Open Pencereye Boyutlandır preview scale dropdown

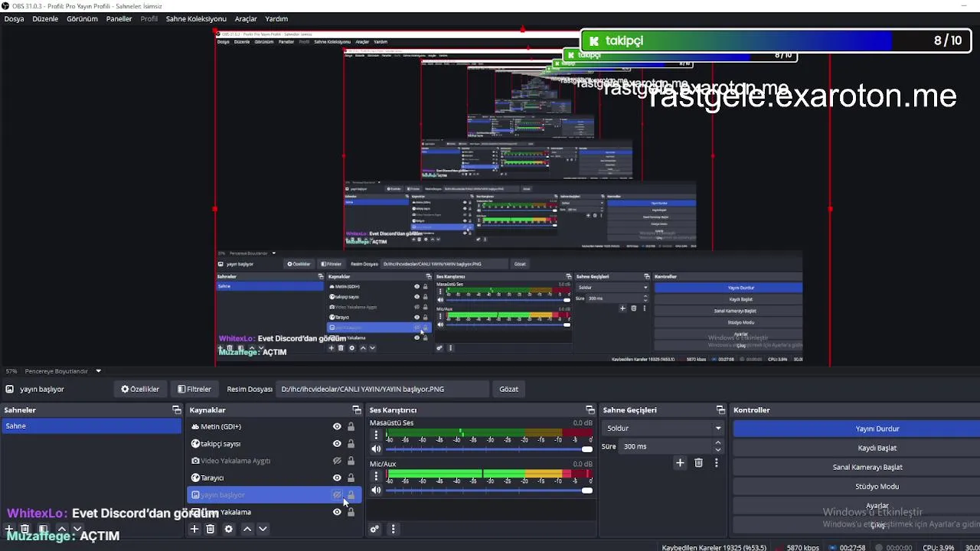point(98,371)
